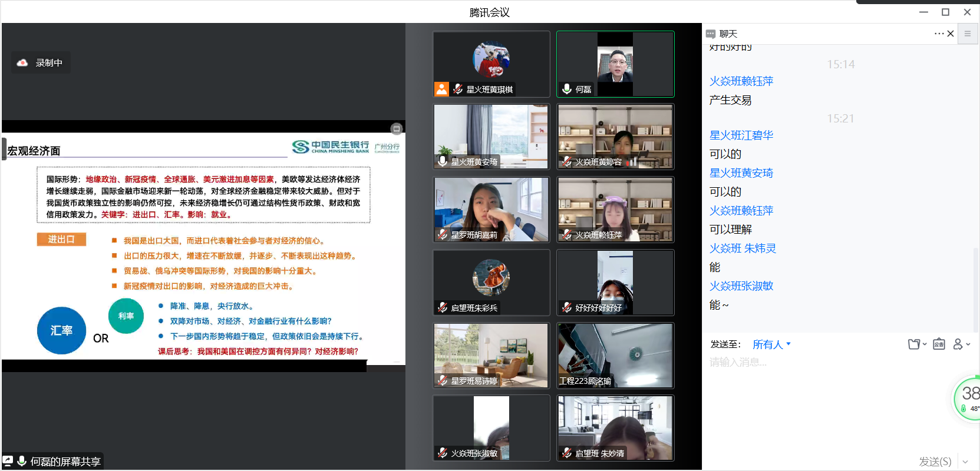Click the cloud recording indicator icon
Image resolution: width=980 pixels, height=471 pixels.
(x=22, y=62)
